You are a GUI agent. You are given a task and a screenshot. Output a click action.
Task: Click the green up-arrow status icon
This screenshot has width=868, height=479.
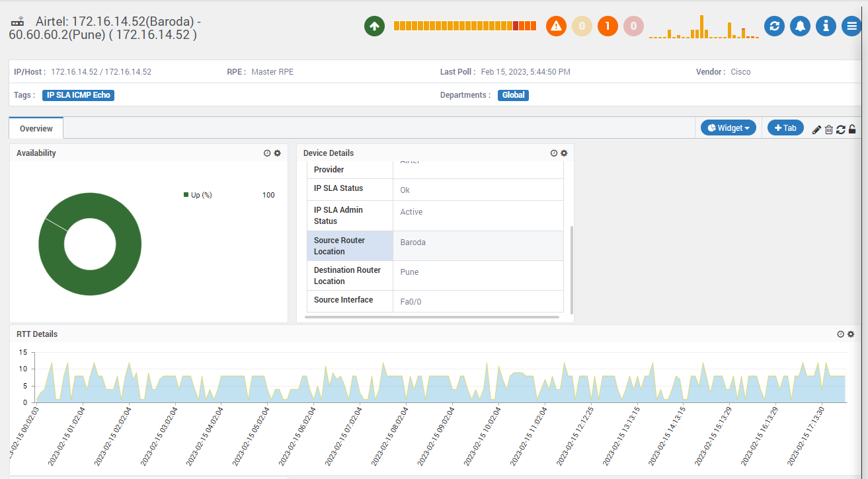tap(375, 26)
